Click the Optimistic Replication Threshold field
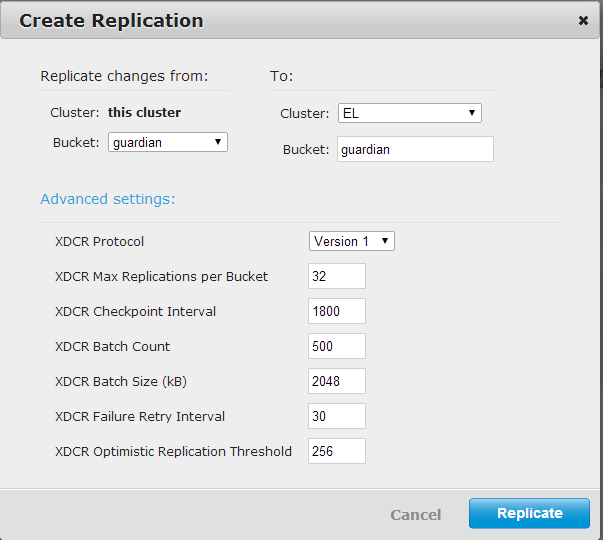The width and height of the screenshot is (603, 540). (x=337, y=451)
